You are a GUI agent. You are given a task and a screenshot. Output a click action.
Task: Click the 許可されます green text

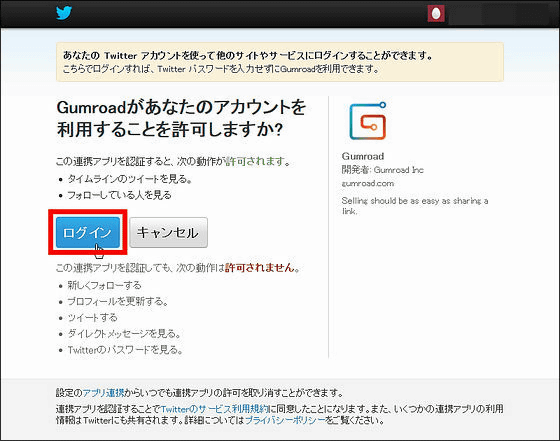point(255,161)
